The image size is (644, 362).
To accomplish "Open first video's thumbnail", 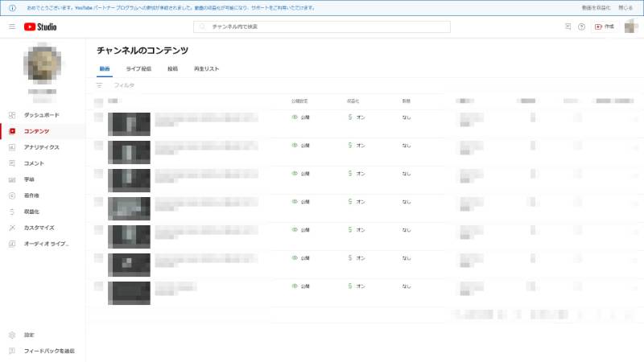I will click(x=129, y=124).
